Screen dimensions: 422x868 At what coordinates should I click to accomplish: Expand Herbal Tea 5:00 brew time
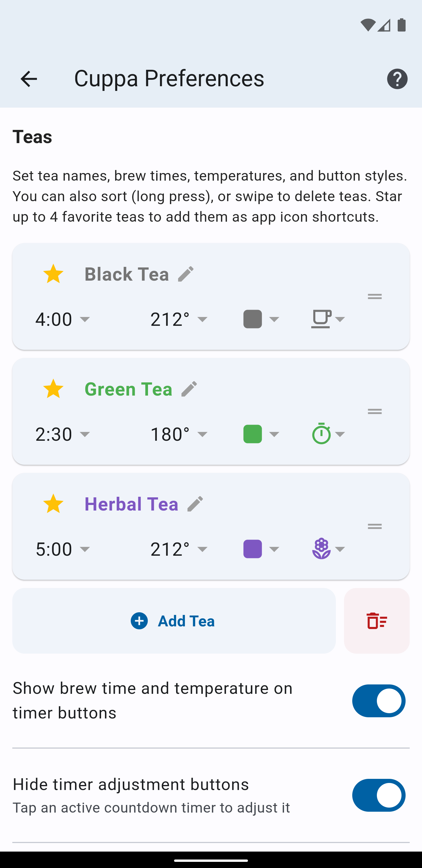click(63, 549)
